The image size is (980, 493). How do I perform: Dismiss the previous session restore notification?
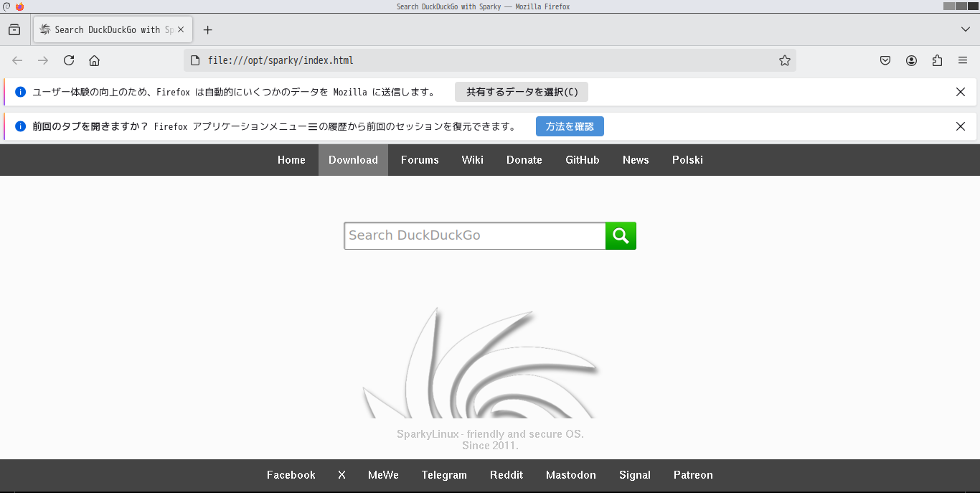click(961, 126)
